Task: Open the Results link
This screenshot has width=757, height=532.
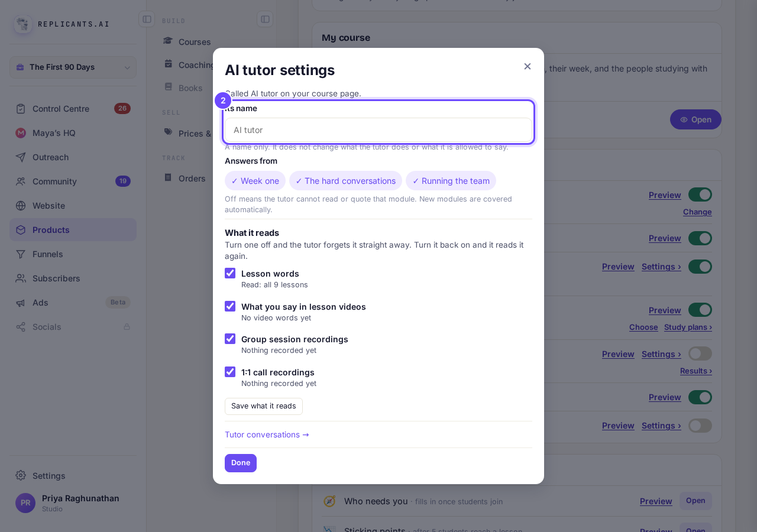Action: 696,371
